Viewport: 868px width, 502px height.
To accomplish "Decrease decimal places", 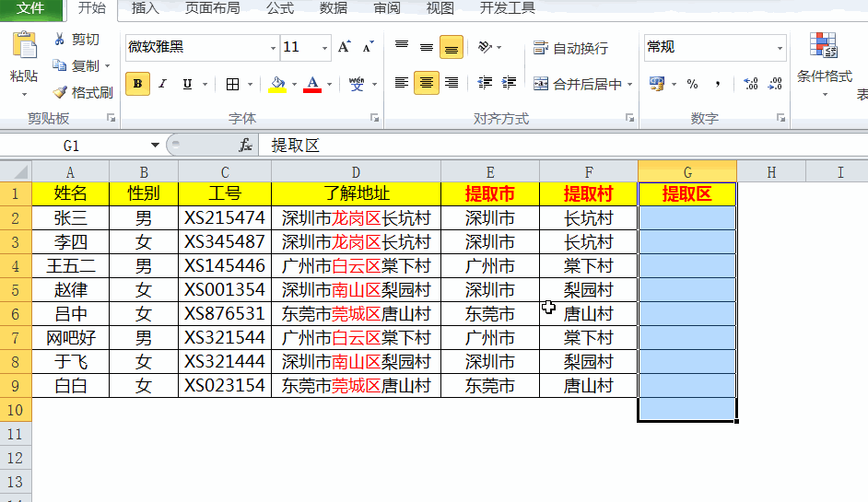I will coord(776,84).
